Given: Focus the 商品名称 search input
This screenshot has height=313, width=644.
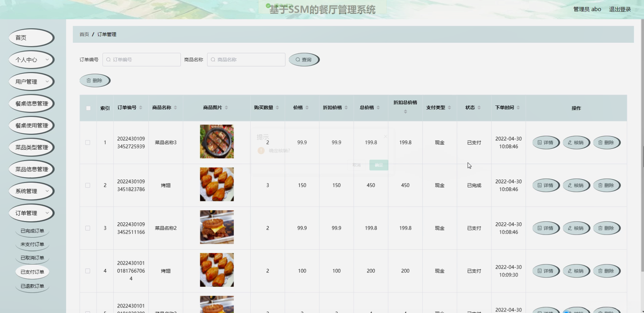Looking at the screenshot, I should [x=246, y=60].
